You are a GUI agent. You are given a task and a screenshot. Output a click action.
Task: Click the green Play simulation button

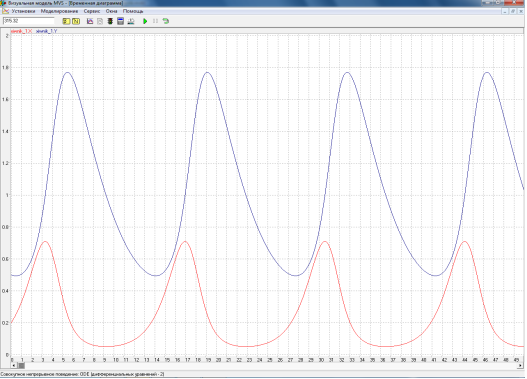pyautogui.click(x=145, y=21)
